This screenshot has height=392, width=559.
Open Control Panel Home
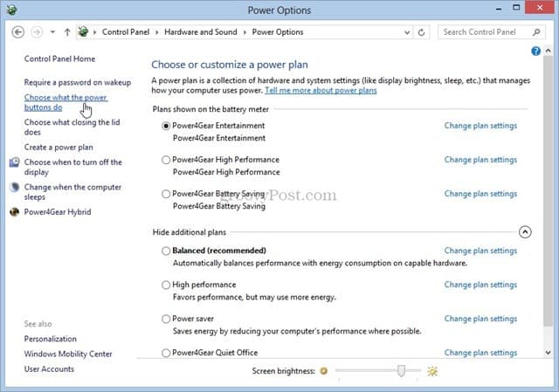coord(59,58)
